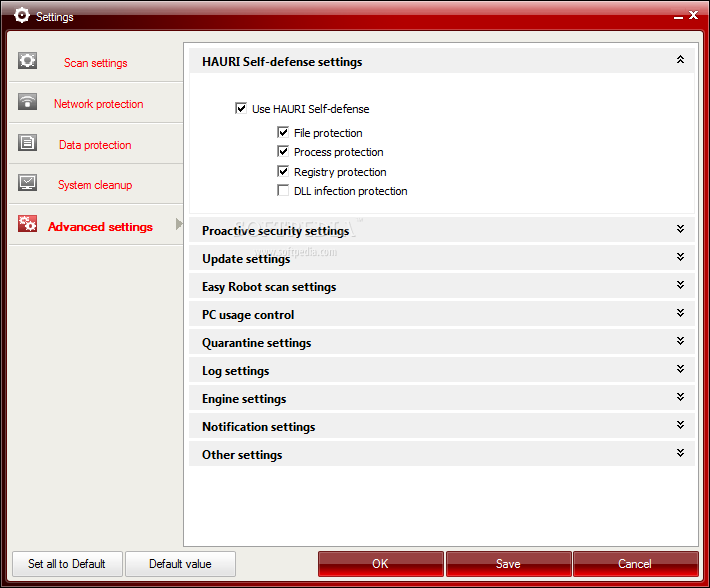Click the System cleanup monitor icon
The image size is (710, 588).
pos(27,183)
